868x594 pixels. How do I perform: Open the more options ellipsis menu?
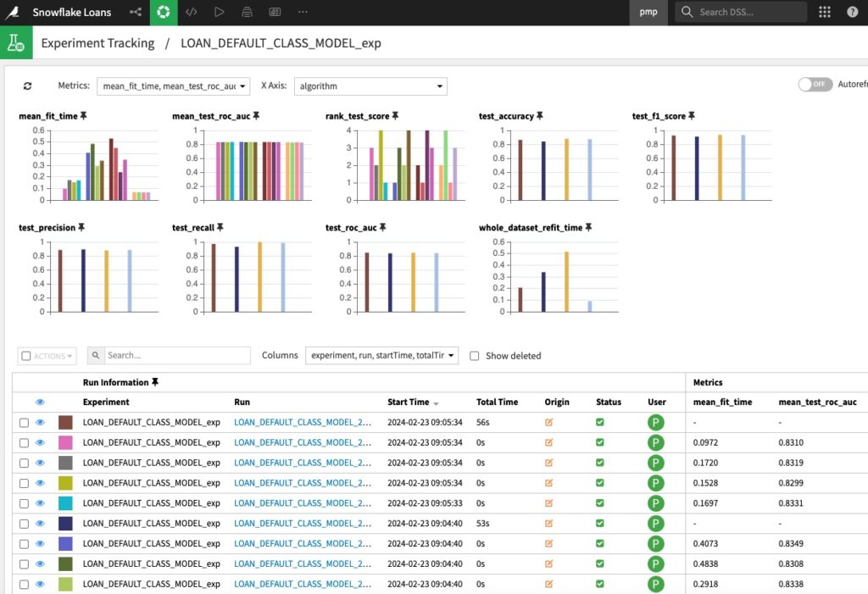tap(303, 12)
